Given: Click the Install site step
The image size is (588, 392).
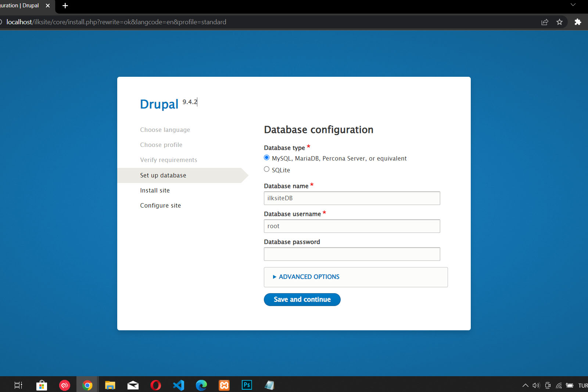Looking at the screenshot, I should click(x=155, y=190).
